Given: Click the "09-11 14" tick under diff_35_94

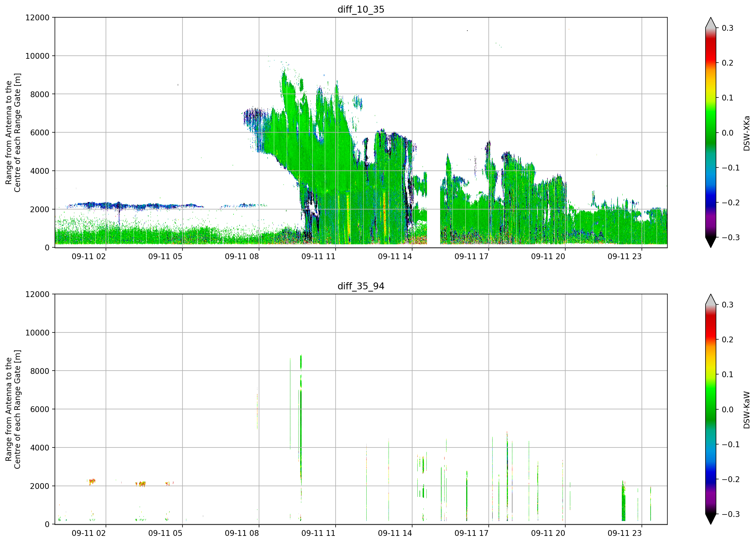Looking at the screenshot, I should click(395, 533).
